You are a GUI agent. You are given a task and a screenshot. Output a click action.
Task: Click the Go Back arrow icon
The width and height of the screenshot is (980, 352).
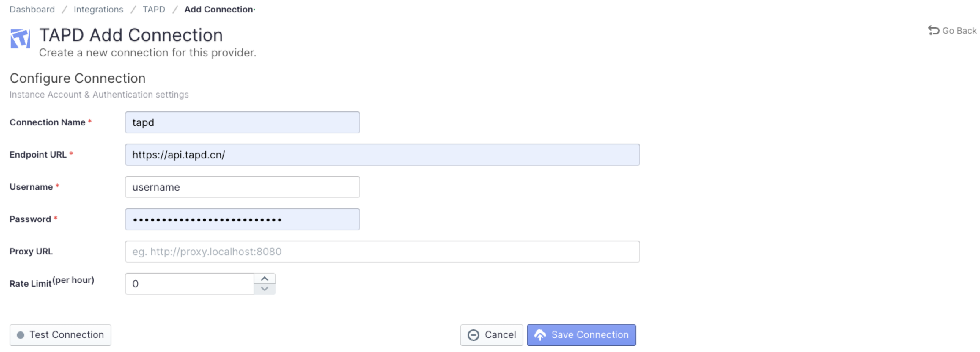coord(933,30)
